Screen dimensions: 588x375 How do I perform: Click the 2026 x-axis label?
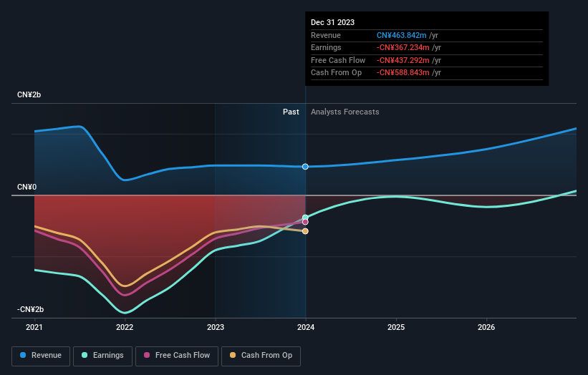tap(486, 327)
